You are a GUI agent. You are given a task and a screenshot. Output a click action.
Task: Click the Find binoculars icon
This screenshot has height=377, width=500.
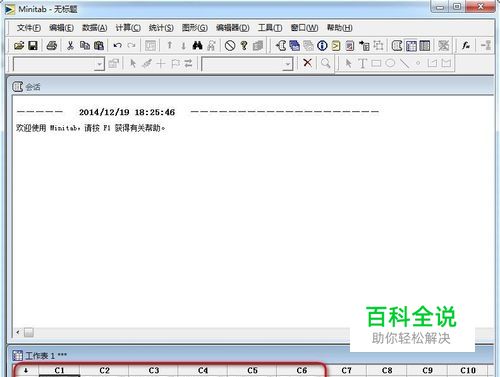(x=197, y=46)
